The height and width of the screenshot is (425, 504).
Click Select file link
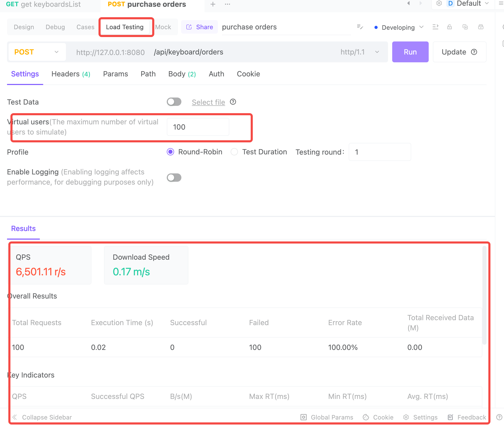(x=208, y=102)
